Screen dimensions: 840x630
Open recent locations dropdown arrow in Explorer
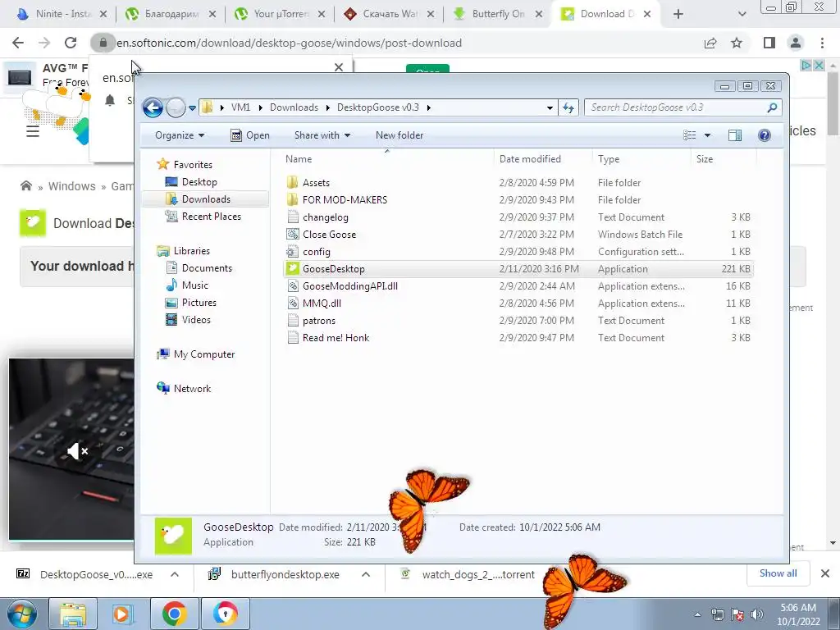pyautogui.click(x=192, y=108)
